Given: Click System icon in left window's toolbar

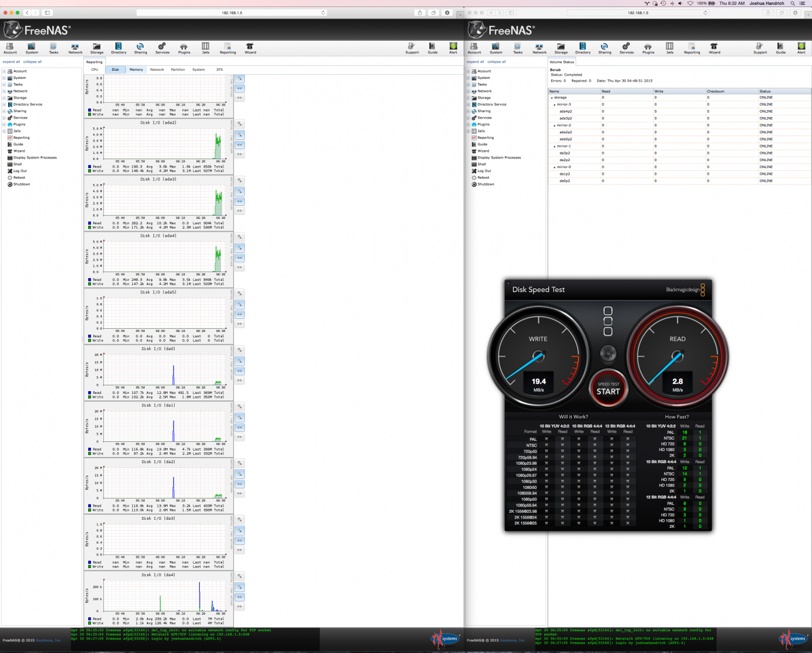Looking at the screenshot, I should coord(32,48).
